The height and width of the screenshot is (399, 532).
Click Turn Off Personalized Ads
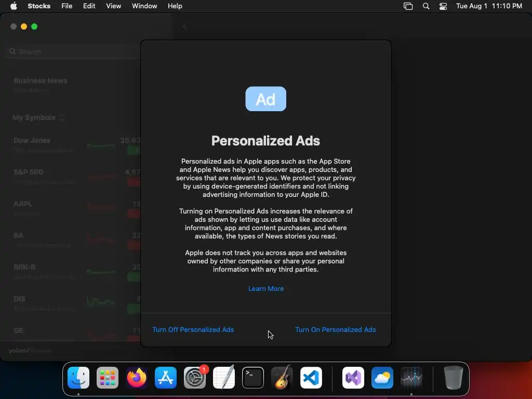point(193,329)
